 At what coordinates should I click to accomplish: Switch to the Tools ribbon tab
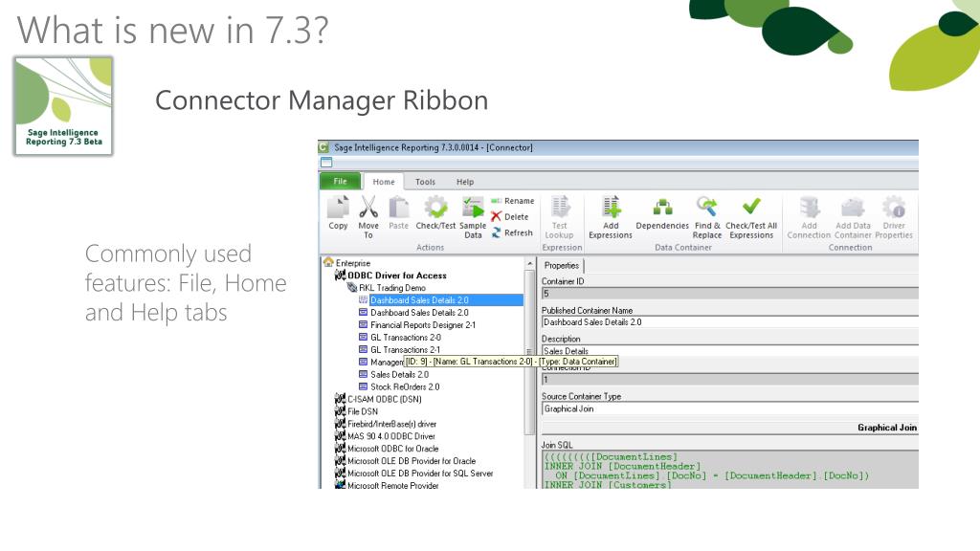tap(425, 182)
